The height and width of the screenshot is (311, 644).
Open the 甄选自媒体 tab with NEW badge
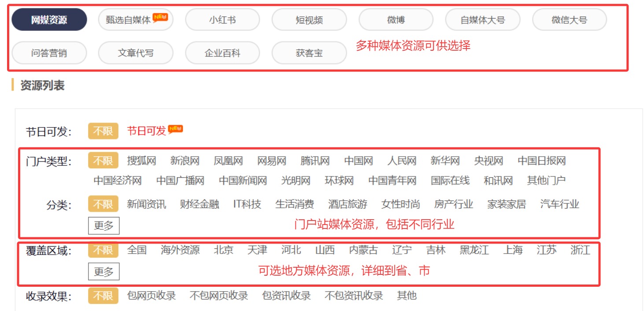135,20
